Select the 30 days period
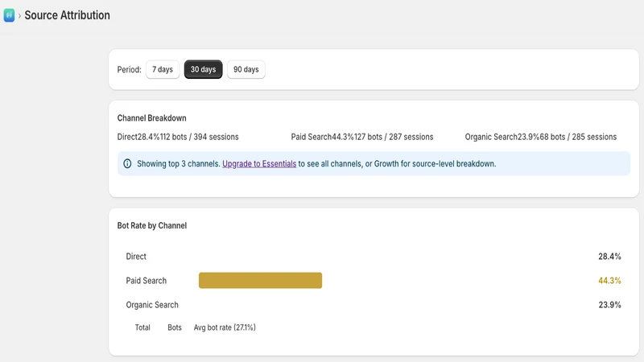This screenshot has width=644, height=362. click(x=203, y=69)
